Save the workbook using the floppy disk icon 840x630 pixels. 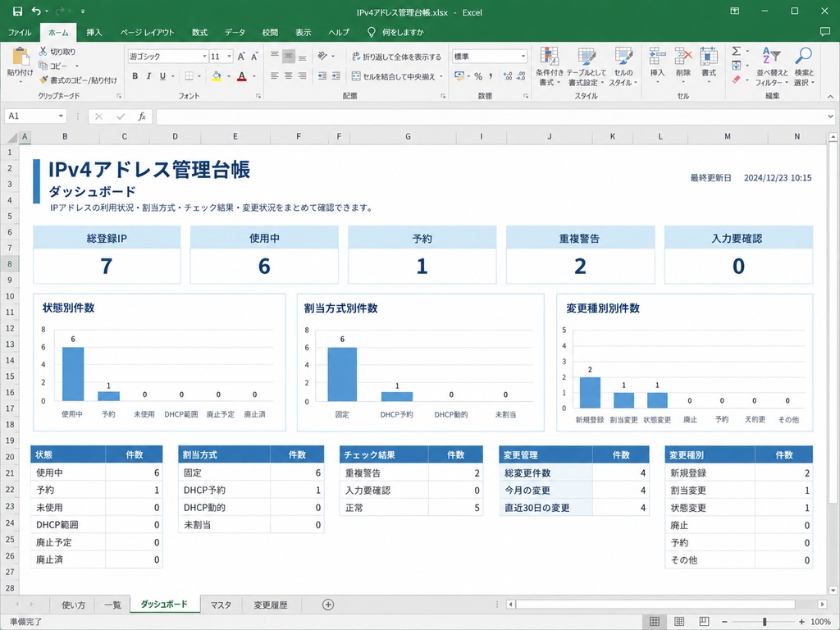(17, 11)
